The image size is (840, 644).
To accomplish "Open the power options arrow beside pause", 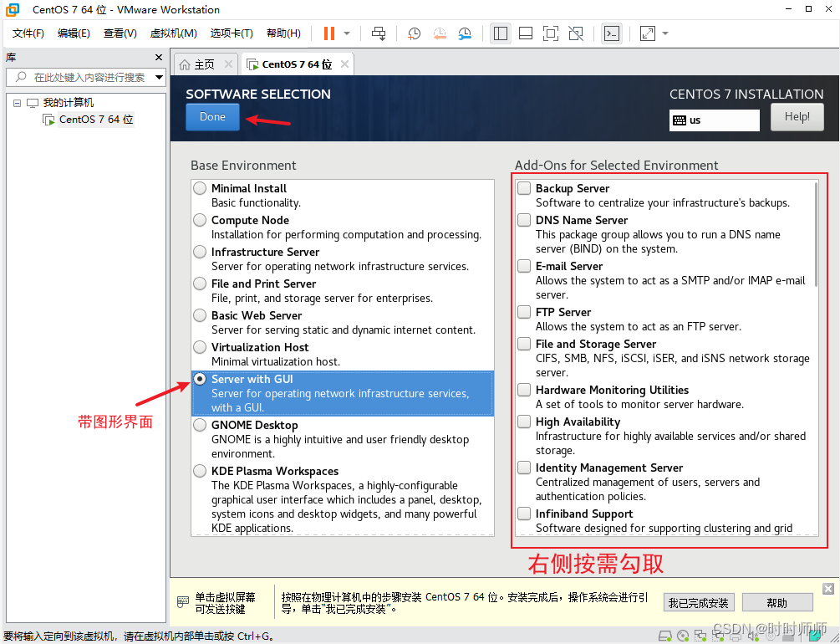I will coord(347,33).
